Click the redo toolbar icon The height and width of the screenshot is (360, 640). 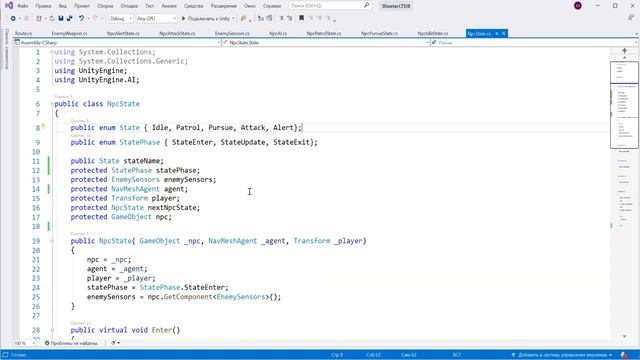(x=95, y=18)
